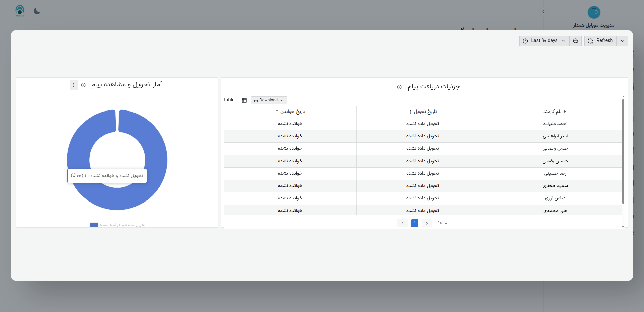Viewport: 644px width, 312px height.
Task: Click the info icon beside جزئیات دریافت پیام
Action: 399,87
